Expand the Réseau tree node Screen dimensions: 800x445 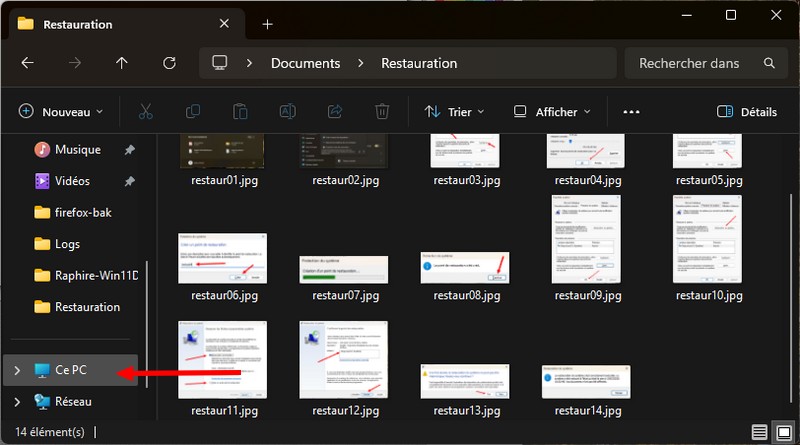coord(16,401)
